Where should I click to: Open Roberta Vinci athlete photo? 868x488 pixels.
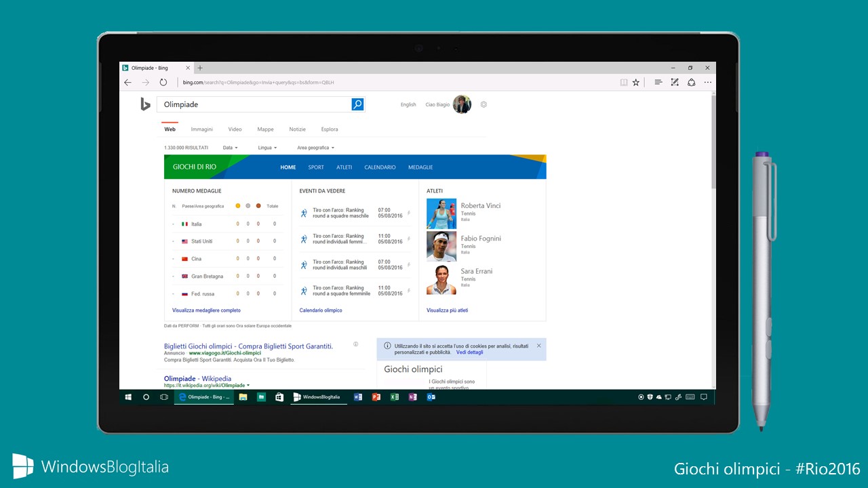tap(441, 213)
